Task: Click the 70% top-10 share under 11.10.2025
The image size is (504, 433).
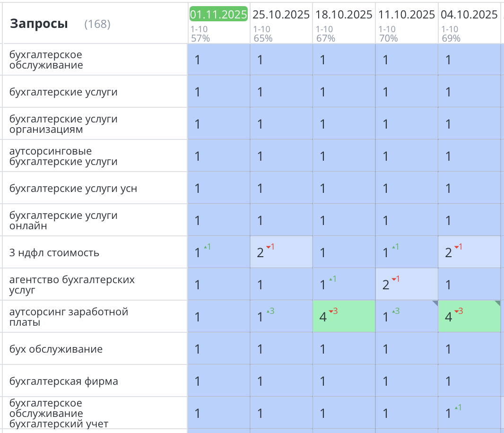Action: 388,38
